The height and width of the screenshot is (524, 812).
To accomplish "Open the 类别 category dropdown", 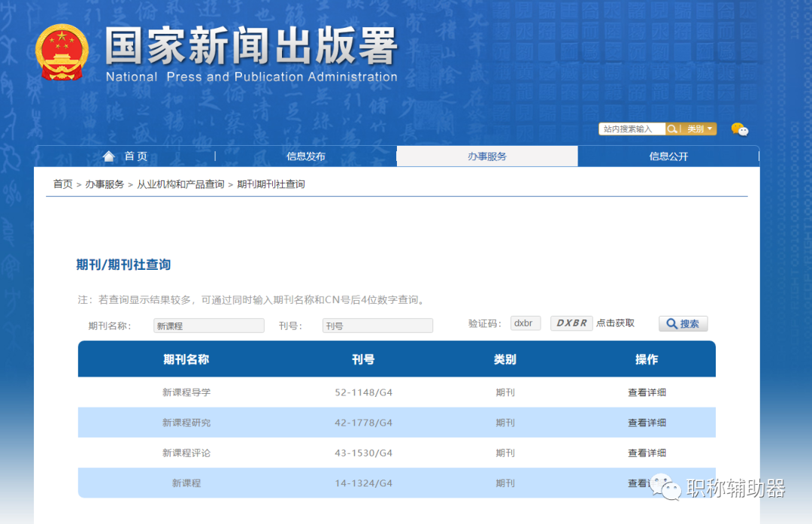I will click(x=697, y=129).
